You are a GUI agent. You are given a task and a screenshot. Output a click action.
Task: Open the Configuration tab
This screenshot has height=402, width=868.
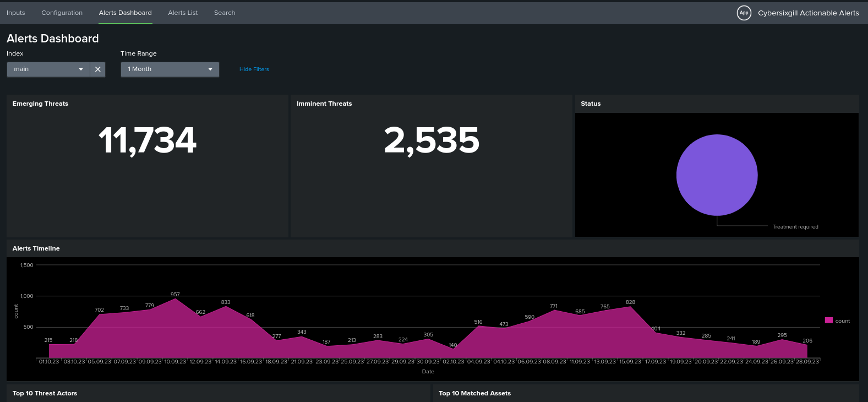(62, 13)
